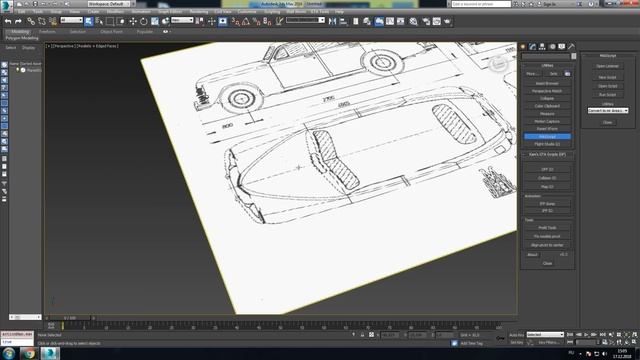Click the Reset XForm utility button

547,129
